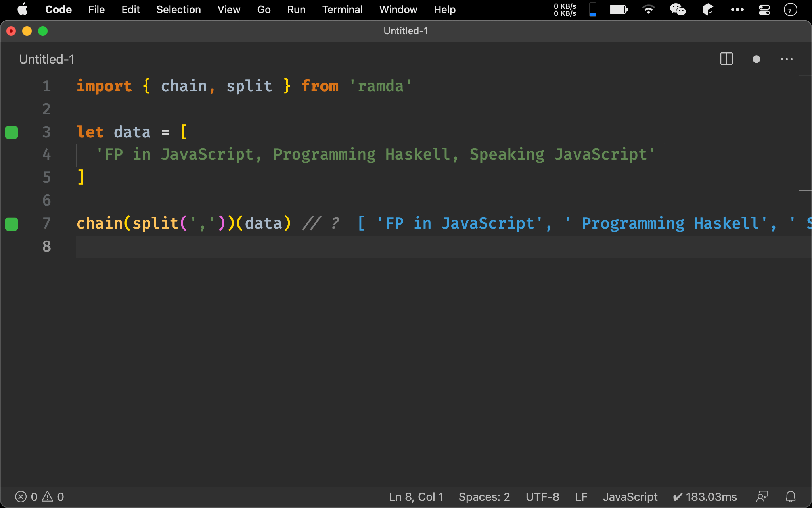Click the cube-shaped menu bar icon
The width and height of the screenshot is (812, 508).
pyautogui.click(x=708, y=9)
